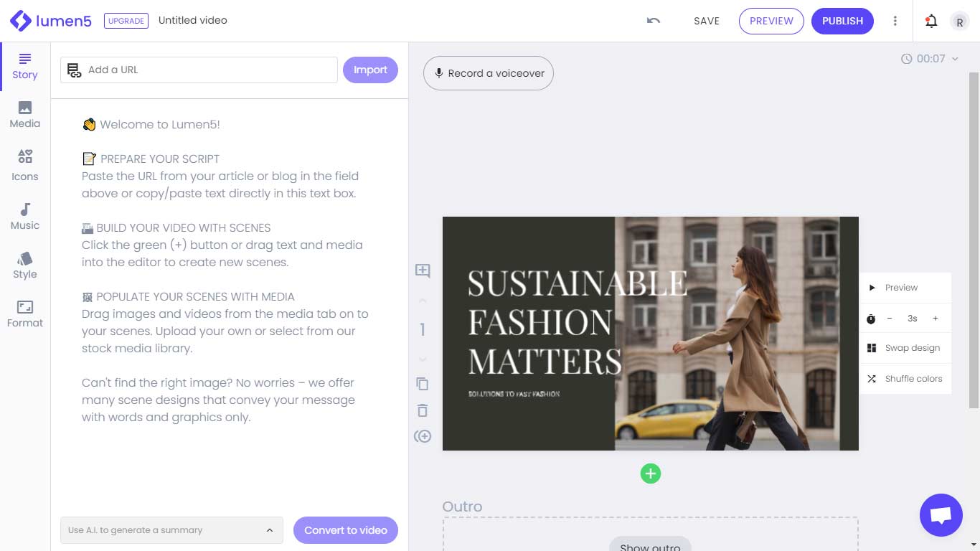Click the Add a URL field
The height and width of the screenshot is (551, 980).
pos(199,70)
